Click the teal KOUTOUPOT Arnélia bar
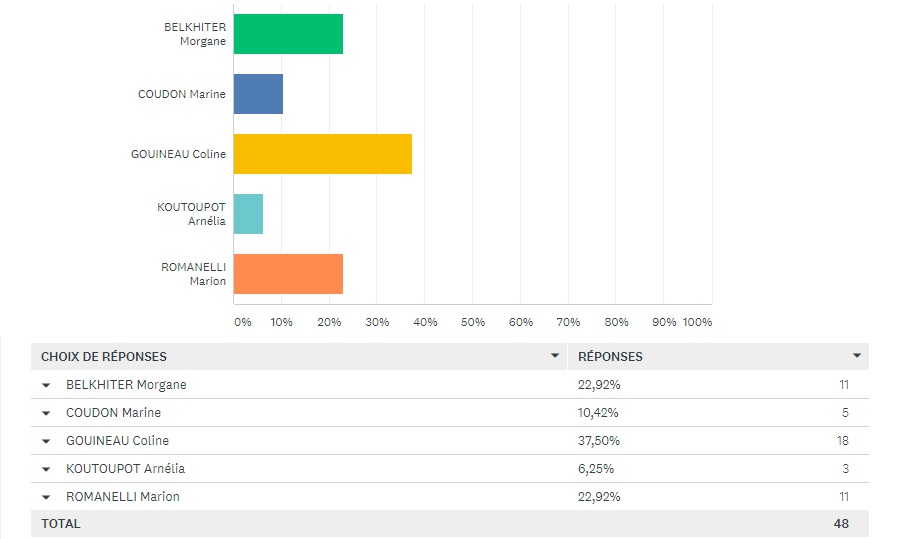This screenshot has height=539, width=897. click(x=248, y=214)
